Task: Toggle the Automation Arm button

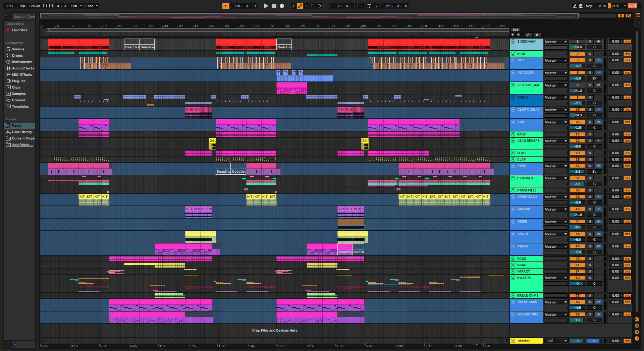Action: (300, 6)
